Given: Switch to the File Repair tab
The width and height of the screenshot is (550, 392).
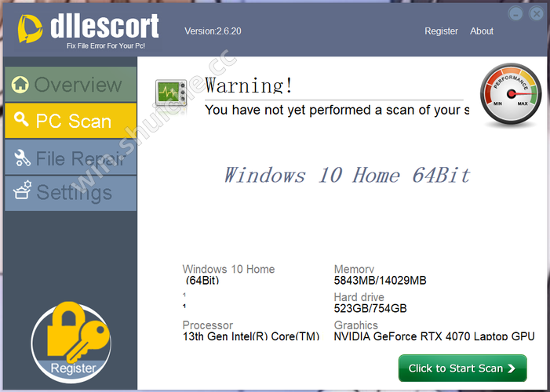Looking at the screenshot, I should pos(71,158).
